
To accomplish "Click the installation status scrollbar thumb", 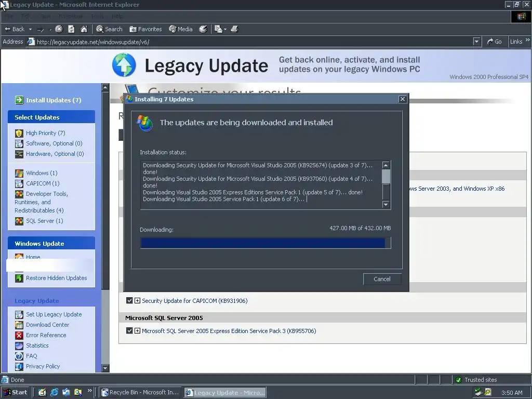I will pyautogui.click(x=386, y=177).
